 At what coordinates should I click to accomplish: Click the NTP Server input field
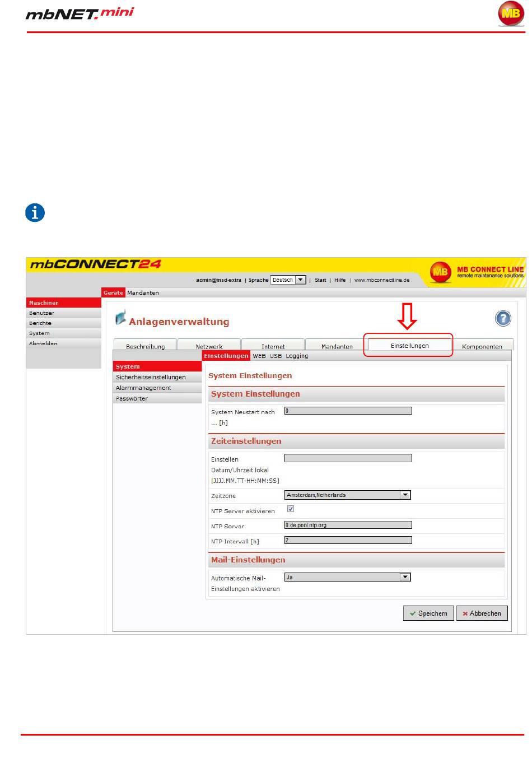[348, 525]
